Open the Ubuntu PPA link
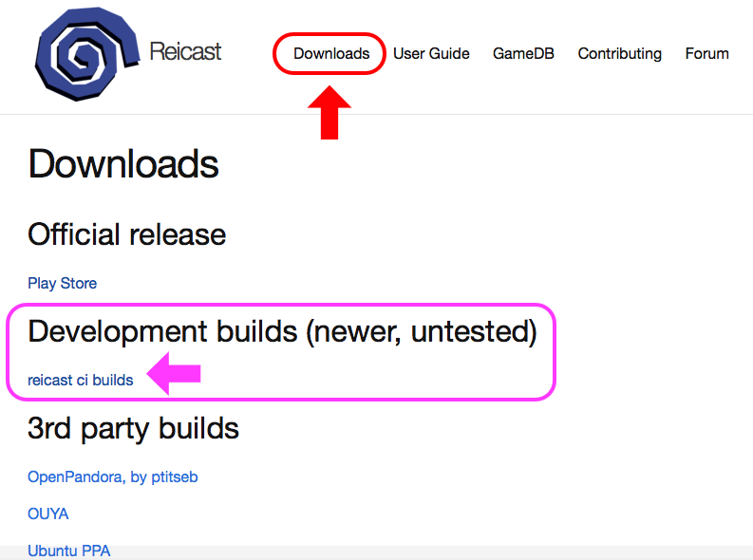Viewport: 753px width, 560px height. pyautogui.click(x=68, y=551)
